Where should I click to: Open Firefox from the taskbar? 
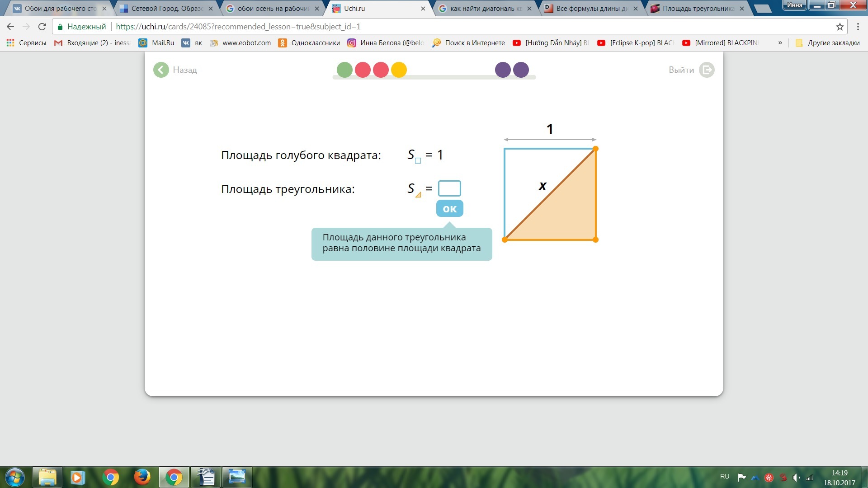click(x=142, y=477)
